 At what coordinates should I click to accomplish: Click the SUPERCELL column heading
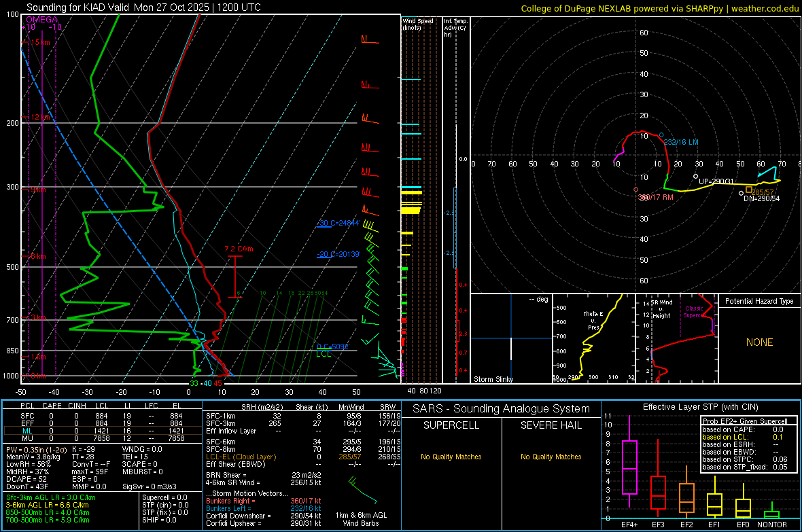(x=451, y=425)
